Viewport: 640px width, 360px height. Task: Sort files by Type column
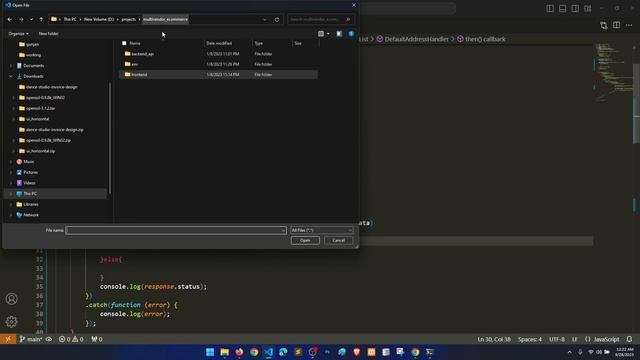click(x=259, y=43)
